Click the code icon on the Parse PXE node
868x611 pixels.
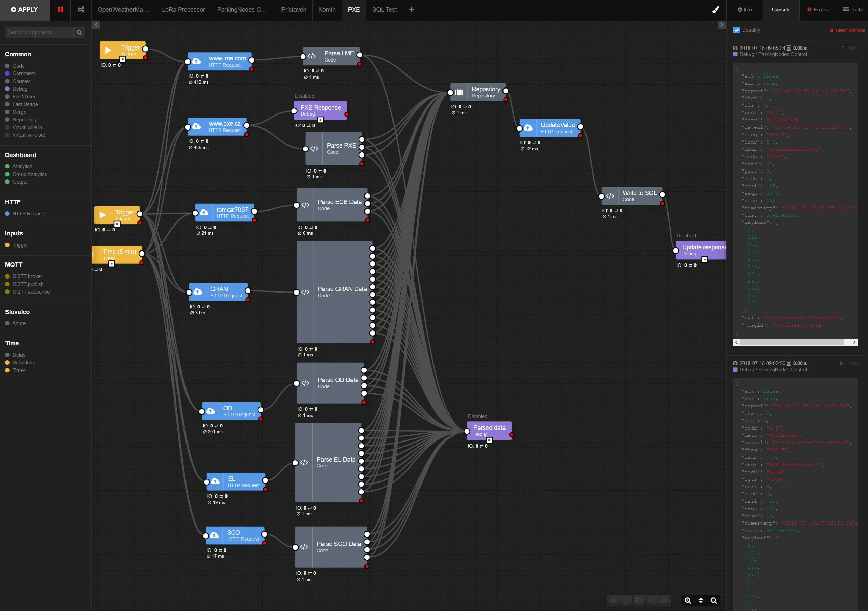314,149
